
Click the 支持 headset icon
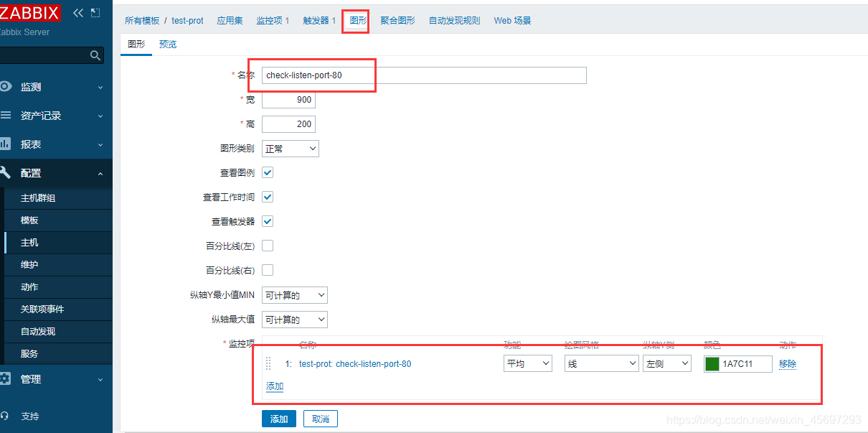tap(6, 416)
